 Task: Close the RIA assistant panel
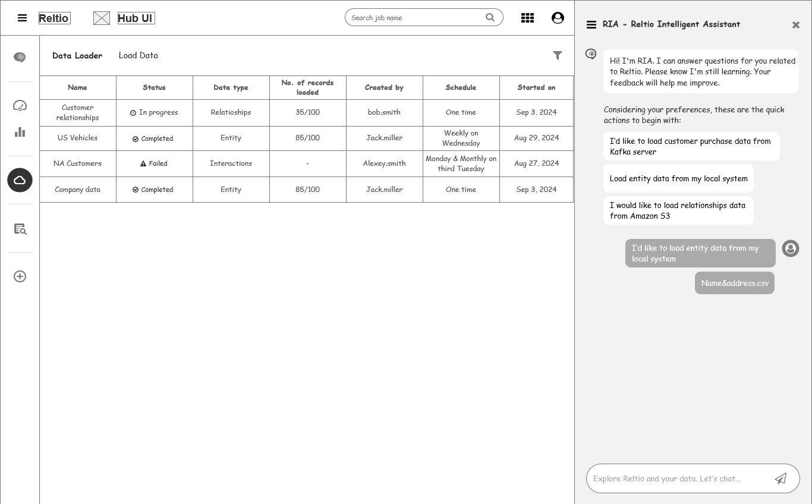tap(796, 25)
